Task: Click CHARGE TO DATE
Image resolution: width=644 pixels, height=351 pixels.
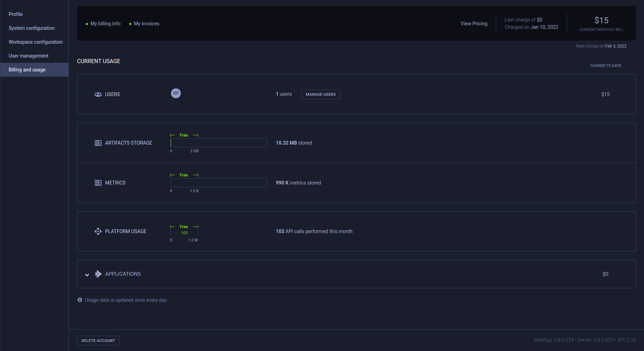Action: pyautogui.click(x=605, y=65)
